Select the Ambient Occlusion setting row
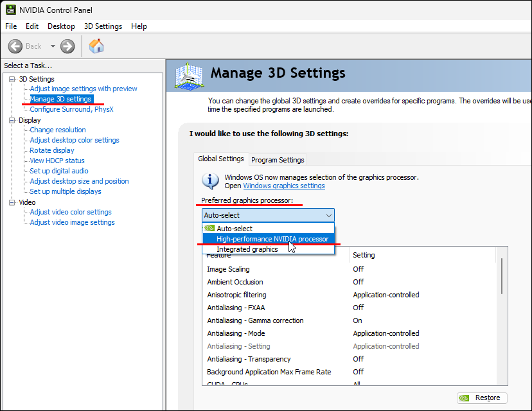 pos(235,282)
